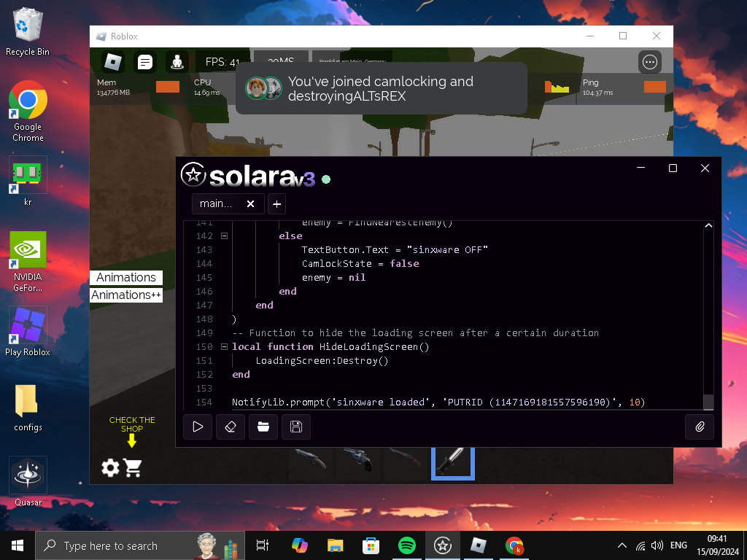This screenshot has height=560, width=747.
Task: Select the shotgun hotbar slot
Action: pyautogui.click(x=310, y=463)
